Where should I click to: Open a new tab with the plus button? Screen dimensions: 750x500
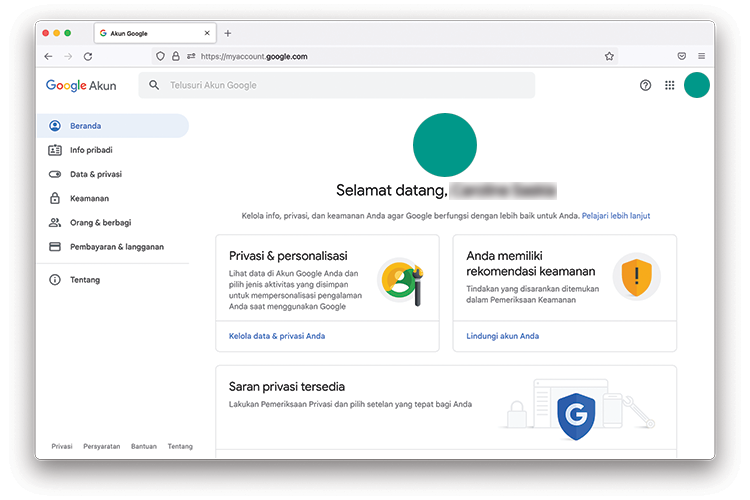[228, 33]
